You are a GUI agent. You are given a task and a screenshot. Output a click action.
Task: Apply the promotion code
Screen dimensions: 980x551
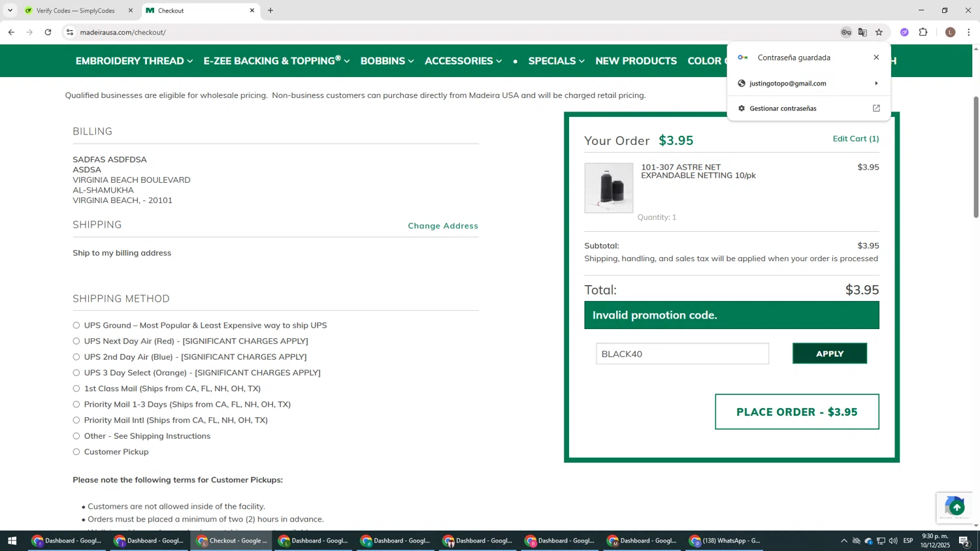click(x=829, y=353)
